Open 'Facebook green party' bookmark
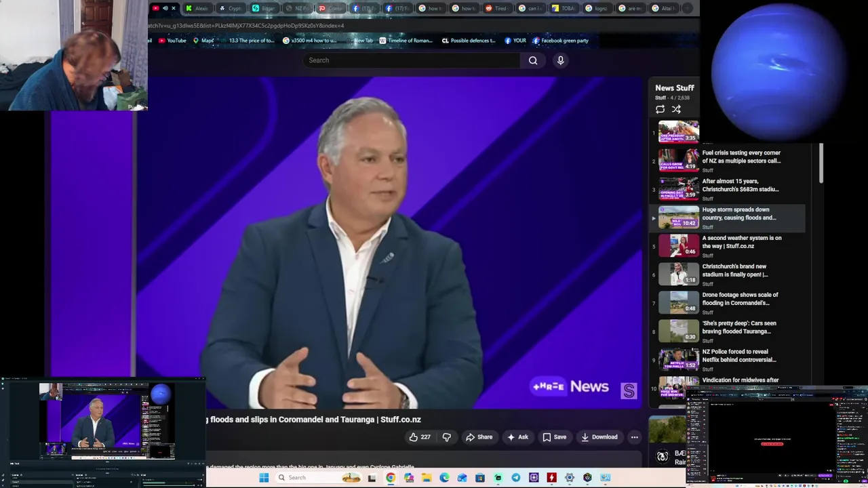868x488 pixels. (x=560, y=41)
